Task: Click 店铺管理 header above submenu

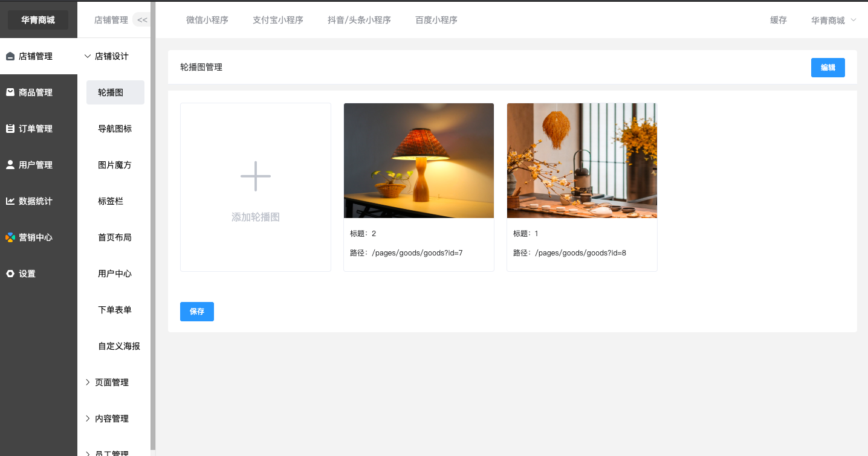Action: coord(111,20)
